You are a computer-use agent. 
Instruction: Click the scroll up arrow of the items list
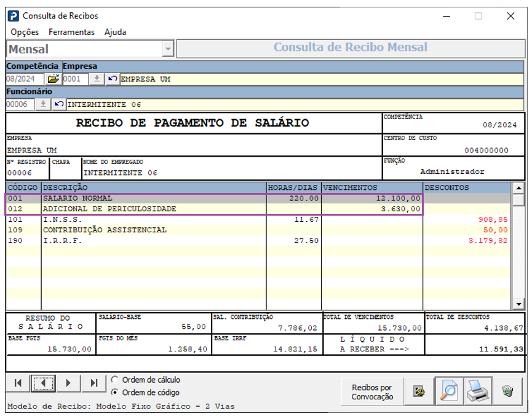click(x=518, y=187)
